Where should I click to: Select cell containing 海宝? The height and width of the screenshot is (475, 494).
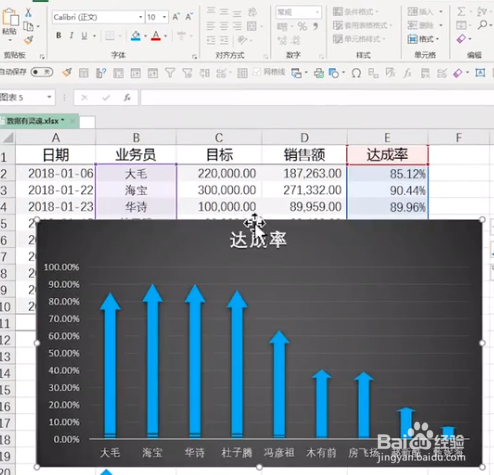(x=136, y=190)
